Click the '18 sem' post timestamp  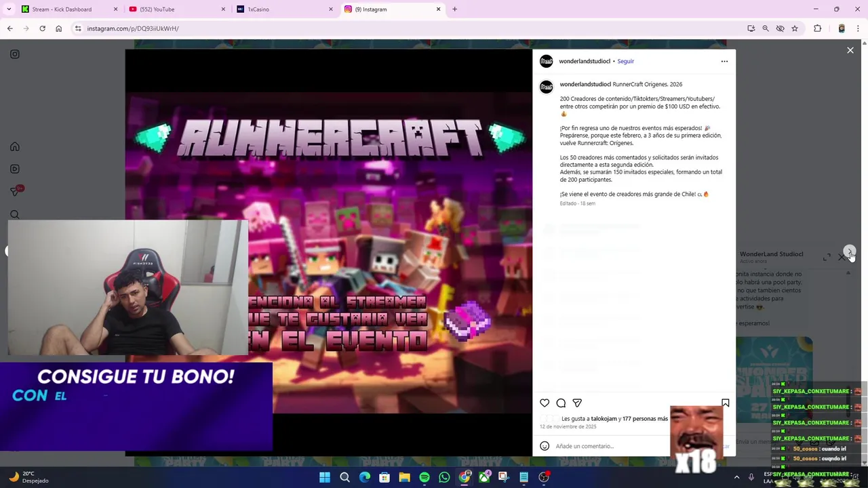(587, 203)
